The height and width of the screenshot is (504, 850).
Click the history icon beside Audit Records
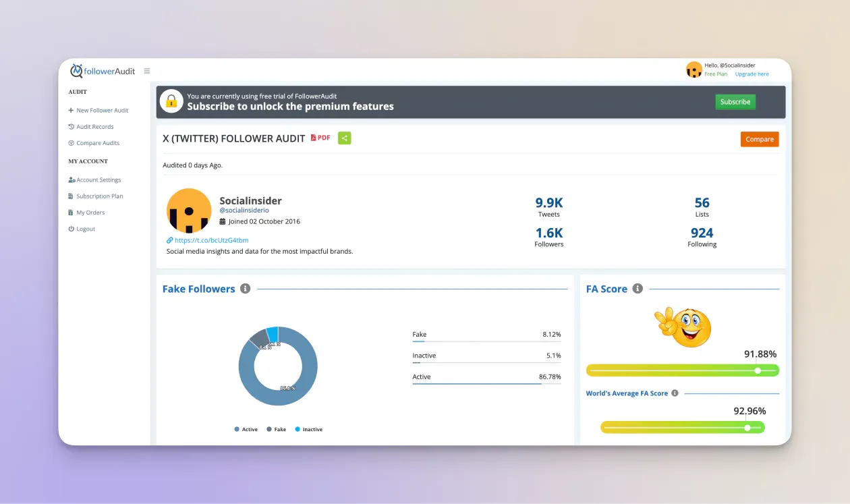pyautogui.click(x=71, y=126)
